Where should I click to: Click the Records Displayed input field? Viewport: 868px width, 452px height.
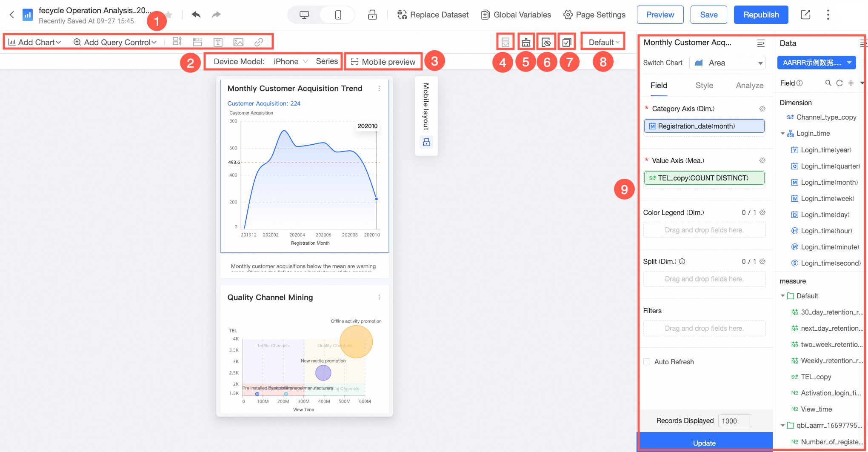click(735, 421)
